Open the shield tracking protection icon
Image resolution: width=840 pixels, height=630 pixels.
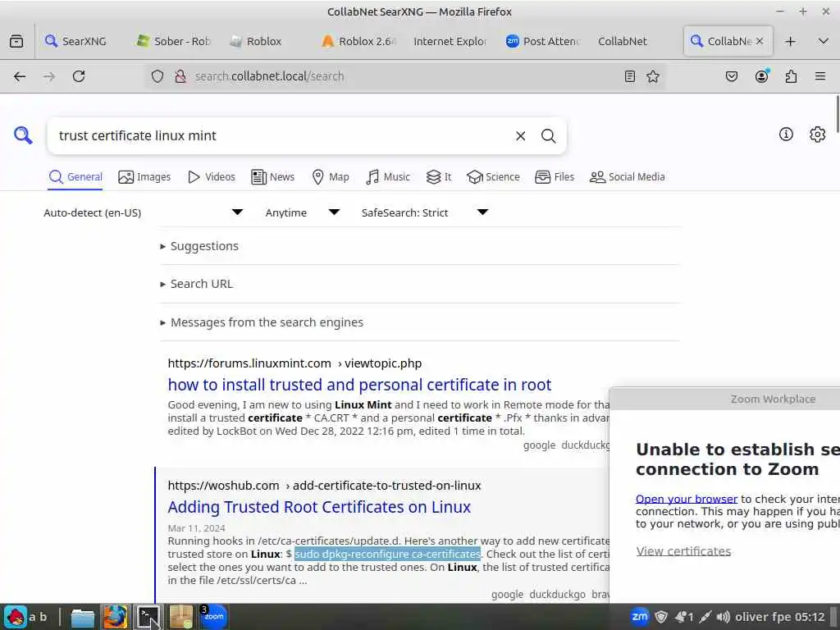pos(157,76)
